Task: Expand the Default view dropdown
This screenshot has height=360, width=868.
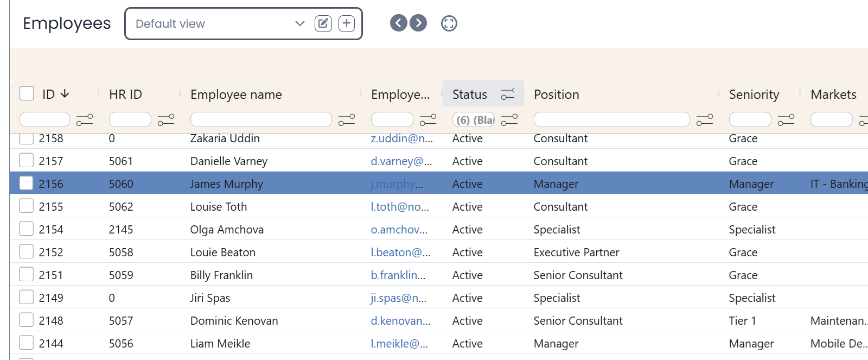Action: (x=299, y=23)
